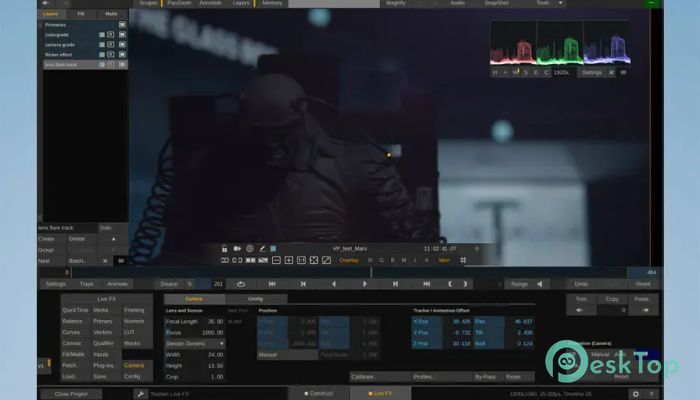This screenshot has height=400, width=700.
Task: Open the scope resolution 1920x dropdown
Action: (562, 72)
